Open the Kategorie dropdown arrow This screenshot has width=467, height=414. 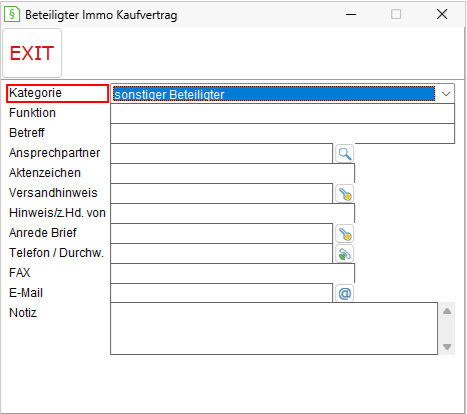[446, 94]
